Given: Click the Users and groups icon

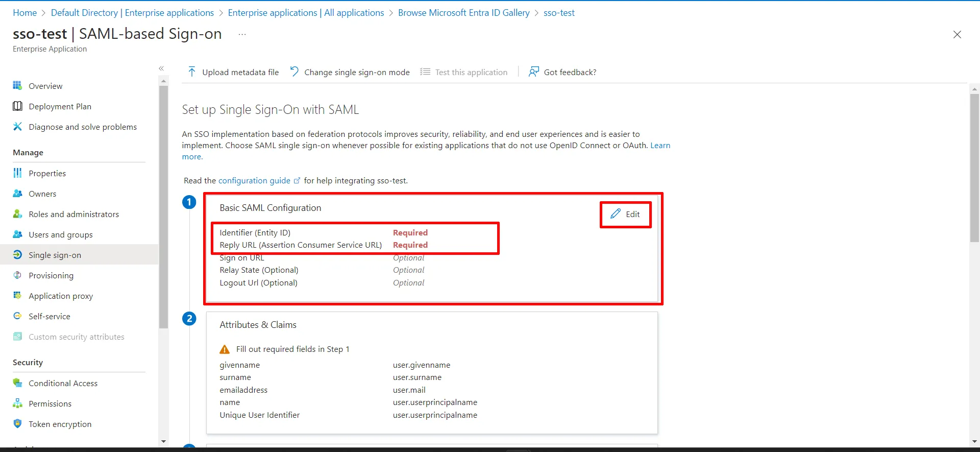Looking at the screenshot, I should [17, 234].
